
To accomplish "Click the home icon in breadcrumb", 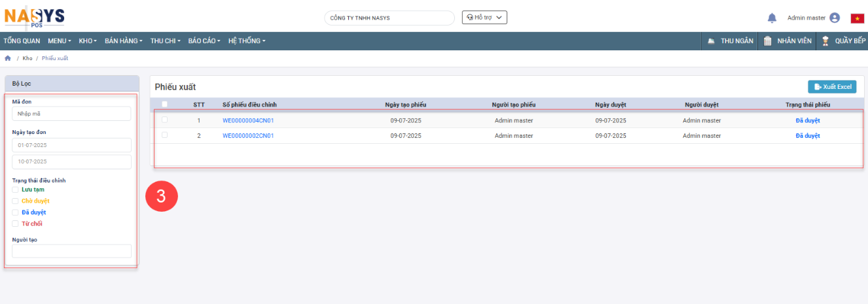I will (x=8, y=58).
